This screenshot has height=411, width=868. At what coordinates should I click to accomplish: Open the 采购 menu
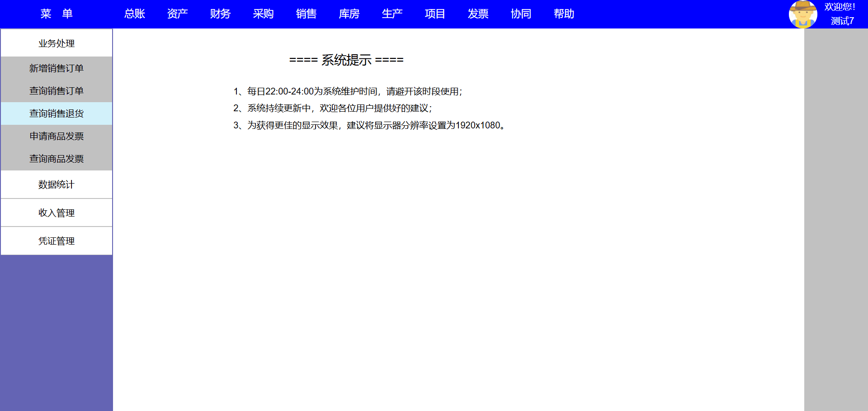coord(263,14)
